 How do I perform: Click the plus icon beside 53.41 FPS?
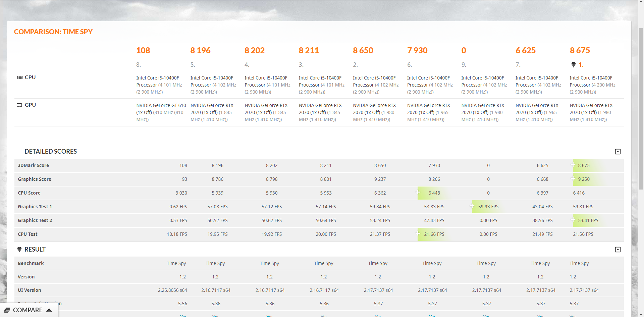(x=573, y=220)
